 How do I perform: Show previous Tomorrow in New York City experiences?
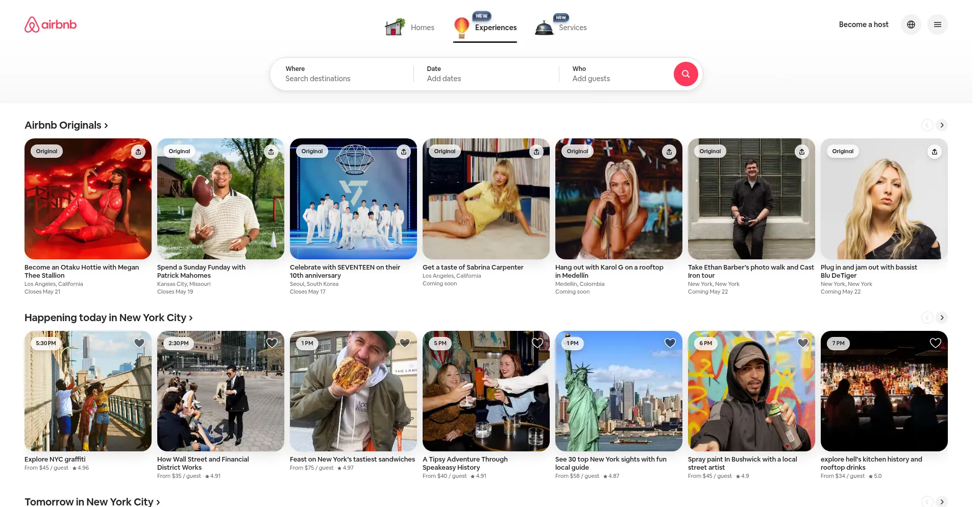point(927,502)
